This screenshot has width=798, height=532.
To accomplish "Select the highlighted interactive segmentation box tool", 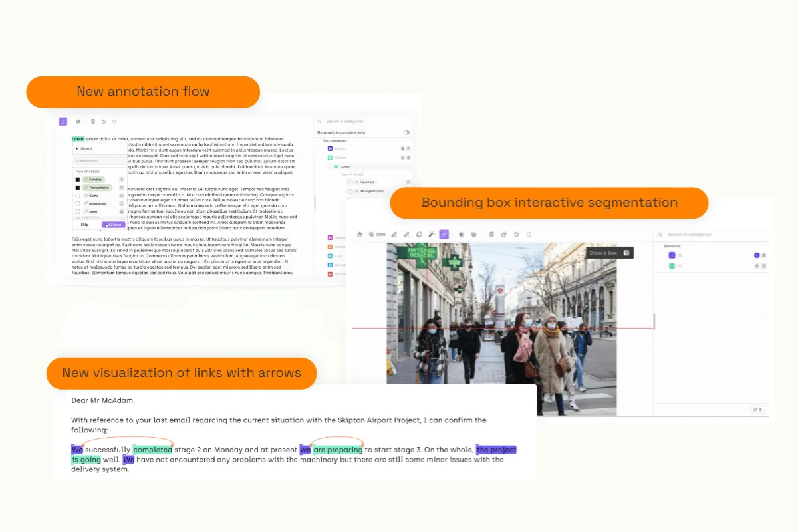I will (444, 235).
